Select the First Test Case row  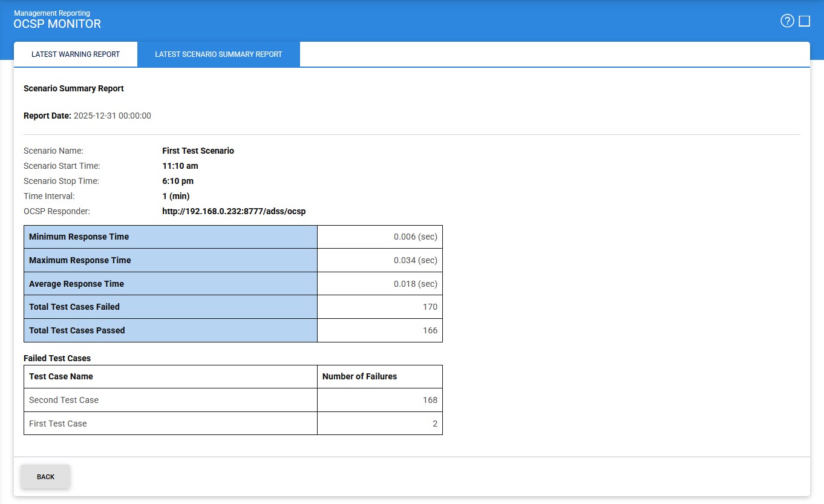[58, 424]
